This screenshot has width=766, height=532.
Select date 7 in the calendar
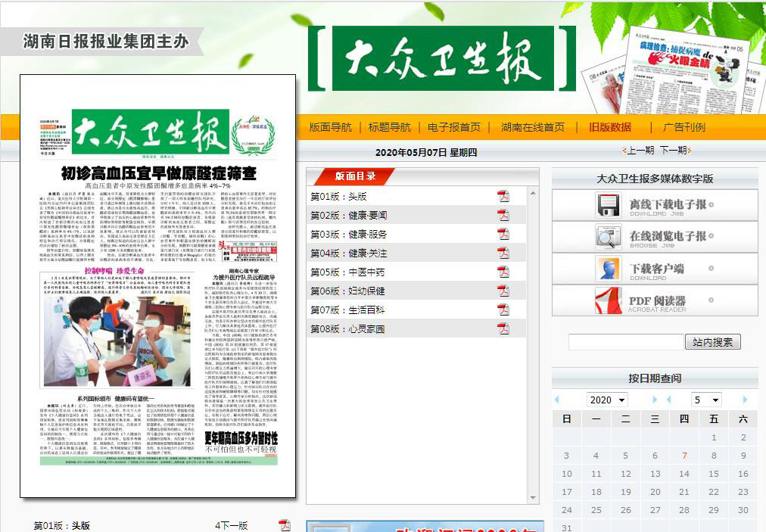(684, 456)
